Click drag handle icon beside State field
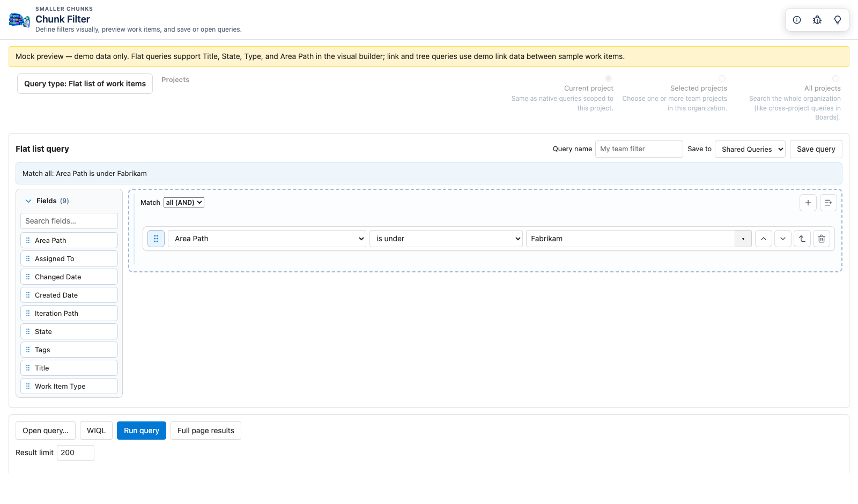Image resolution: width=858 pixels, height=504 pixels. pos(28,331)
